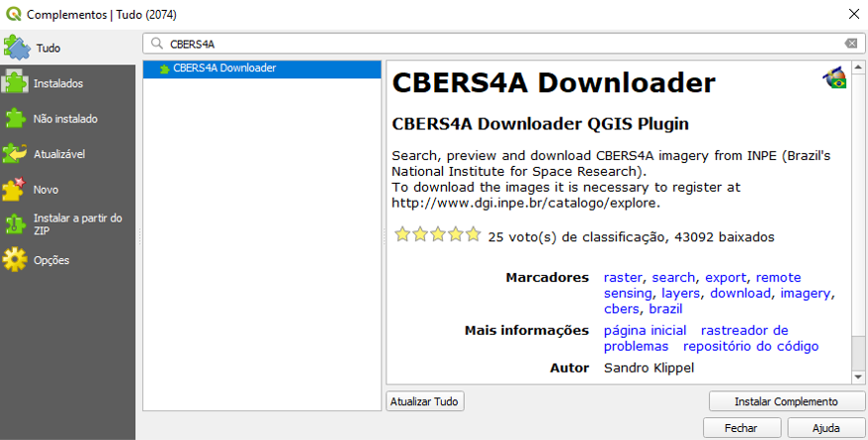Click the Ajuda button
The width and height of the screenshot is (868, 440).
(825, 428)
